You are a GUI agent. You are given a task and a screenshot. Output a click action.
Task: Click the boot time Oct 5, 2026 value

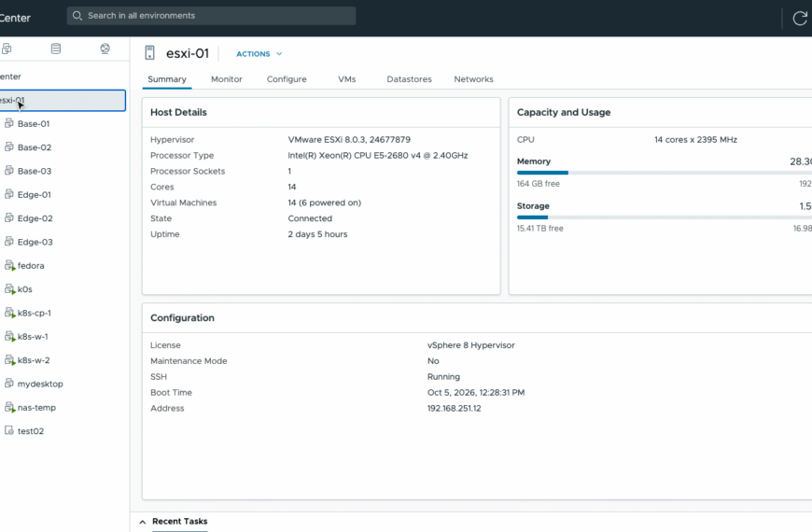click(475, 393)
